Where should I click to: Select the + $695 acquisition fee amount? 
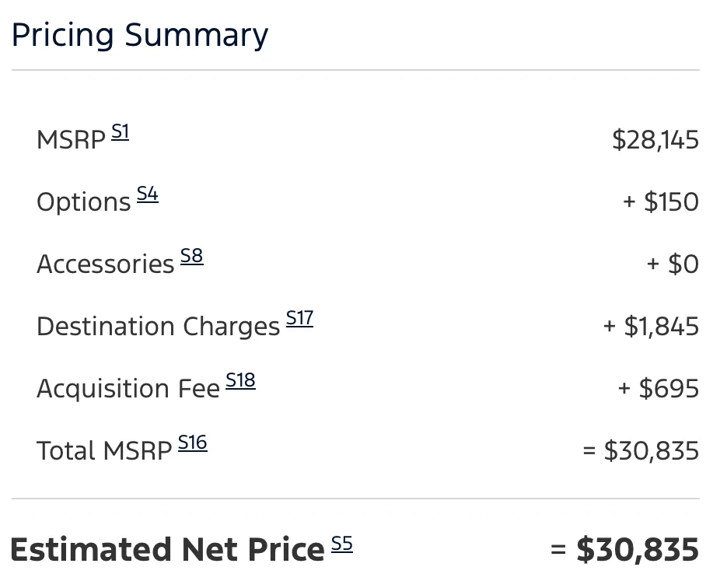(659, 389)
